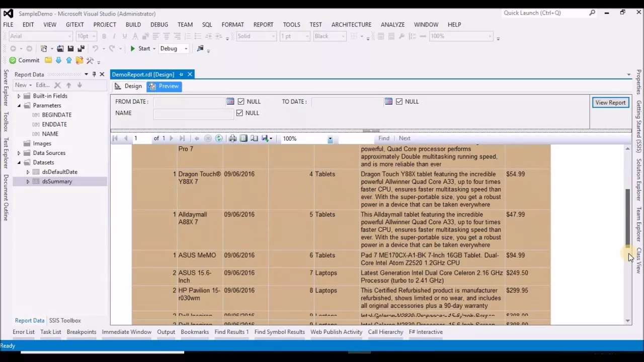This screenshot has height=362, width=644.
Task: Open the FROM DATE calendar picker
Action: click(230, 102)
